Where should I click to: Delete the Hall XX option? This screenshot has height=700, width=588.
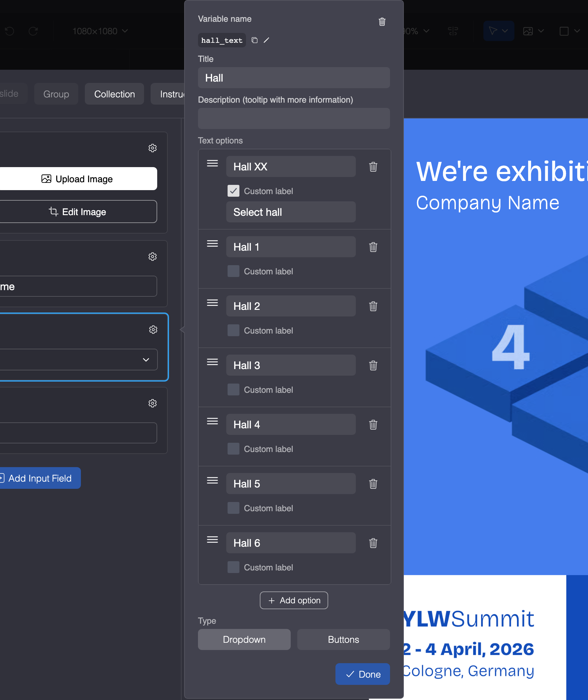[x=373, y=167]
